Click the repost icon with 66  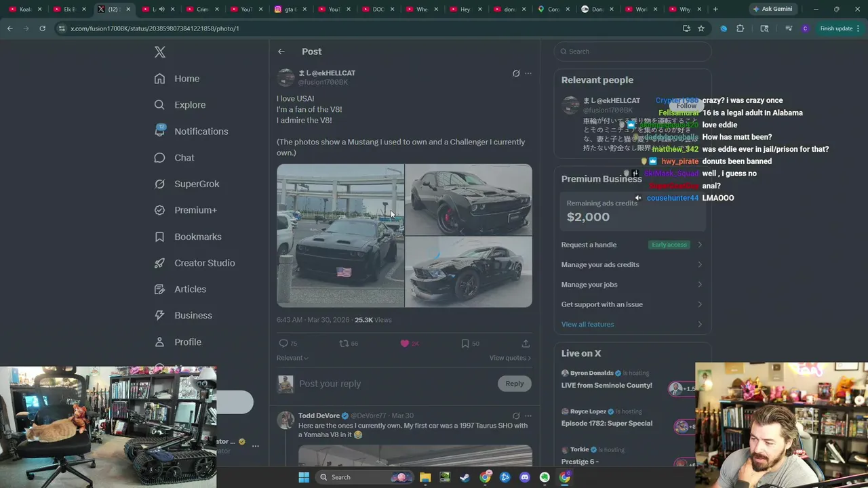pos(344,344)
